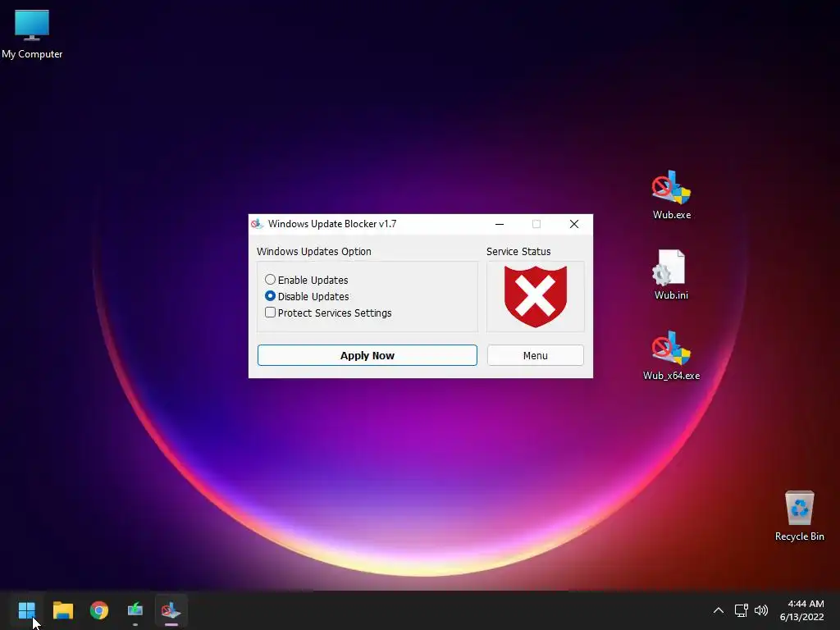Select the Enable Updates radio button
This screenshot has width=840, height=630.
[270, 280]
